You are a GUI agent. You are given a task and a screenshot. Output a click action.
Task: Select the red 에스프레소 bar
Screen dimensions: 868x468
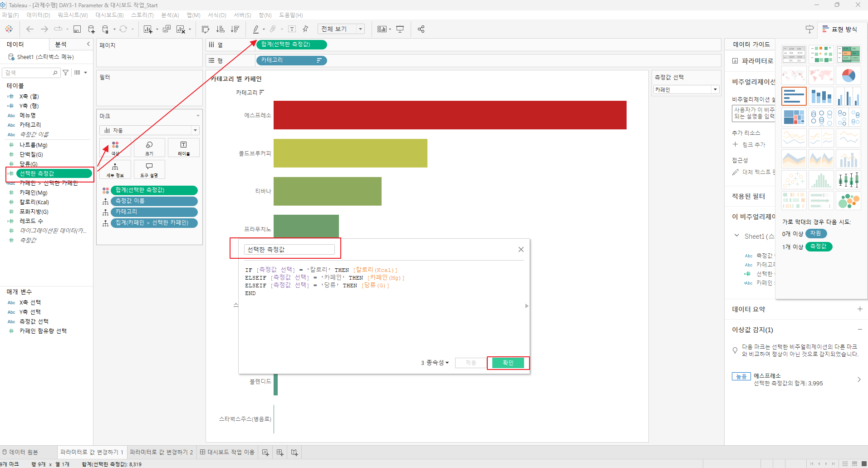450,115
